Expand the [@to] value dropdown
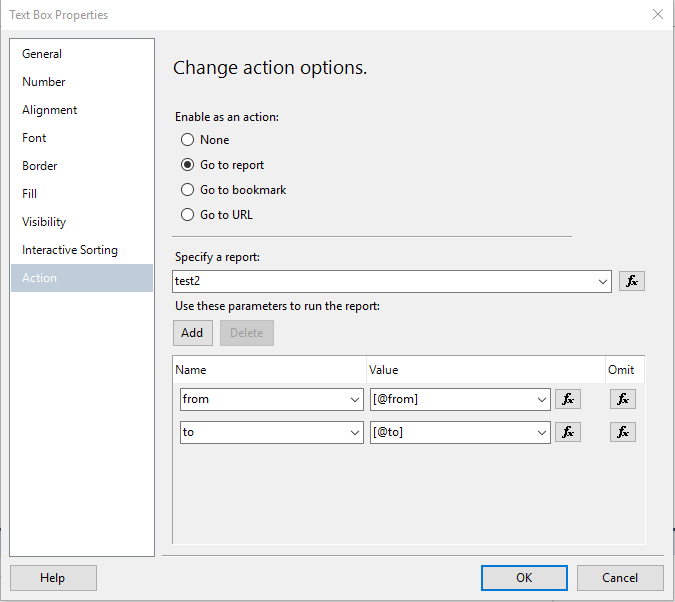The height and width of the screenshot is (602, 675). (542, 433)
